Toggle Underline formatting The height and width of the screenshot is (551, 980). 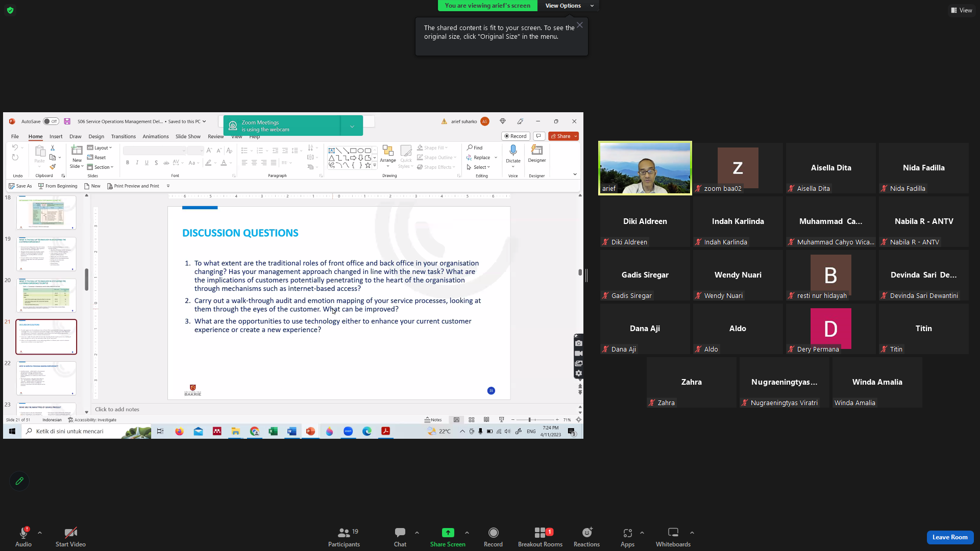point(147,163)
